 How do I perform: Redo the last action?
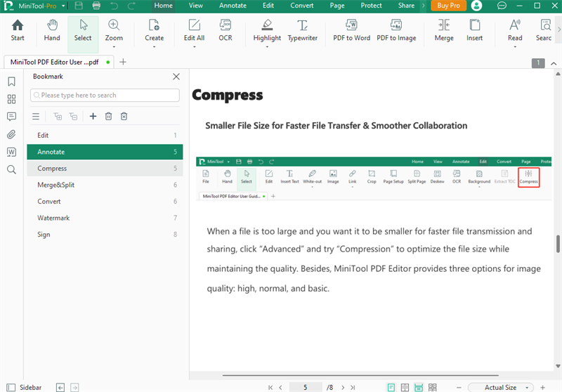click(131, 6)
